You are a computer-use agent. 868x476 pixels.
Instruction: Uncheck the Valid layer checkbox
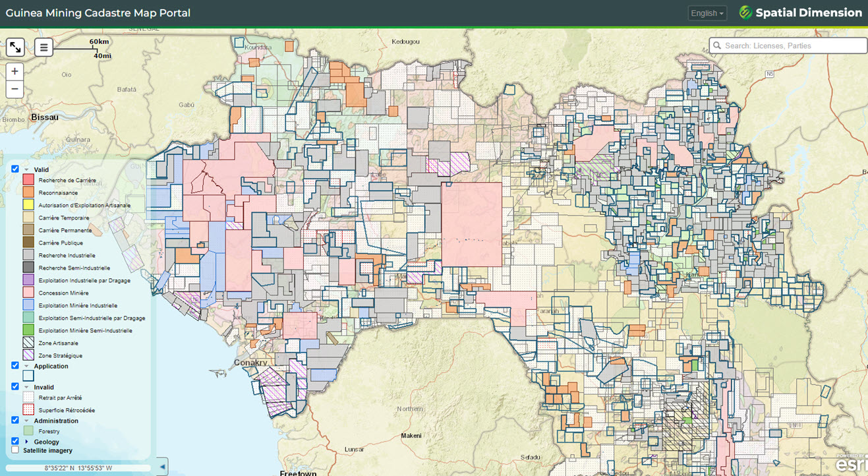coord(15,169)
